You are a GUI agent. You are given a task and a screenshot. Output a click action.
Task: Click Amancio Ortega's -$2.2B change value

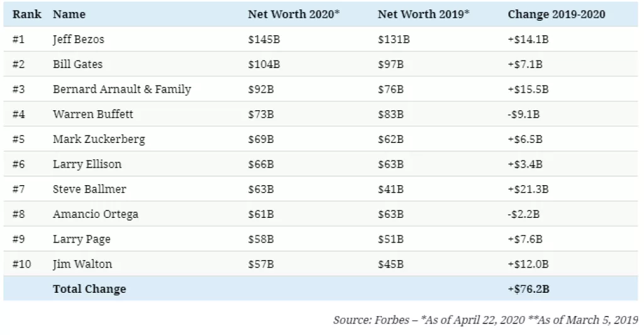point(524,214)
